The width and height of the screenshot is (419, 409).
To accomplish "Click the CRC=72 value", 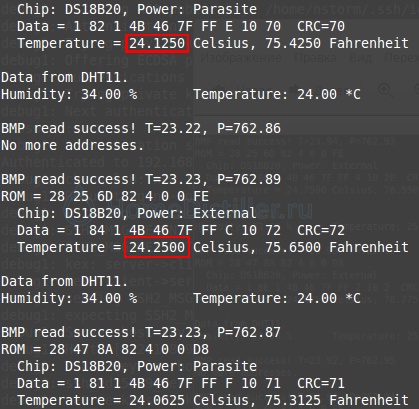I will click(321, 230).
